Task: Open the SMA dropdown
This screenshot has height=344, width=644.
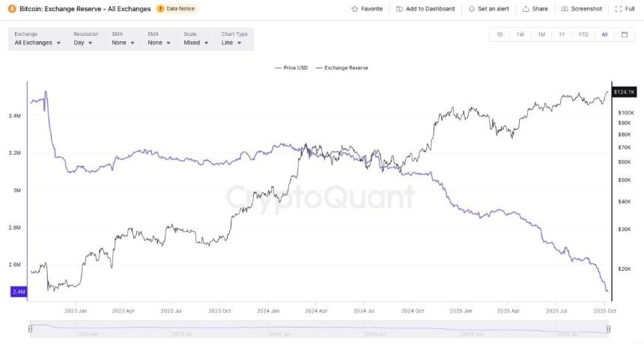Action: pos(123,43)
